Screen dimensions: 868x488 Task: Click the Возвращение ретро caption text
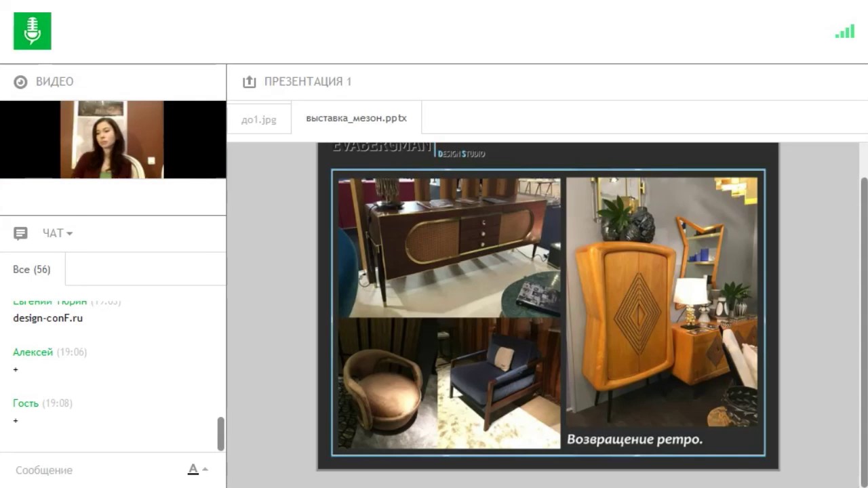point(635,439)
